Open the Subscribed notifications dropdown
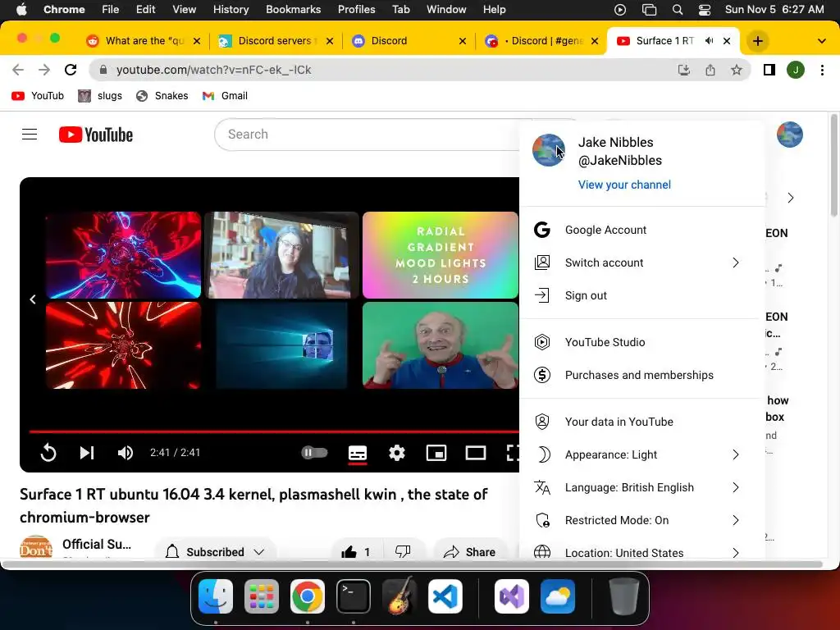The image size is (840, 630). (216, 552)
